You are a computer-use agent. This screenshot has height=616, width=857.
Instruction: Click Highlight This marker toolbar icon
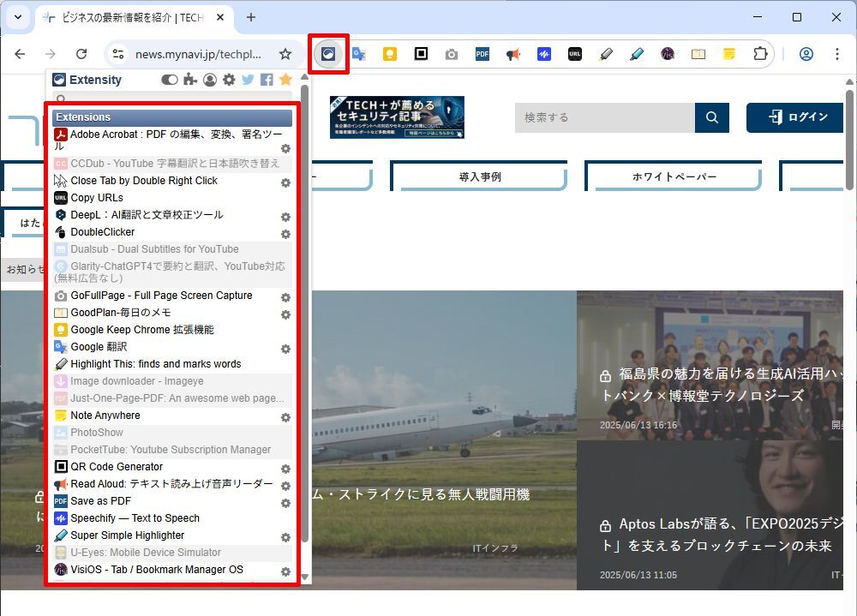click(606, 54)
